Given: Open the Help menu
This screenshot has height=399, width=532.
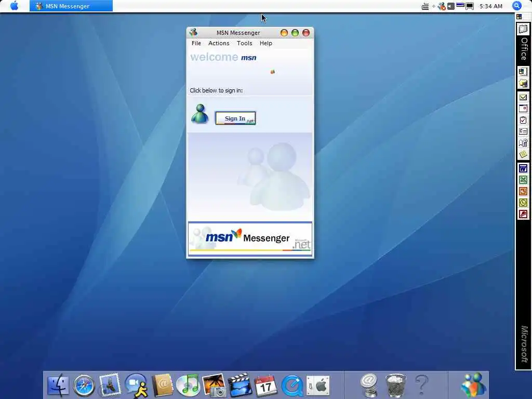Looking at the screenshot, I should click(265, 43).
